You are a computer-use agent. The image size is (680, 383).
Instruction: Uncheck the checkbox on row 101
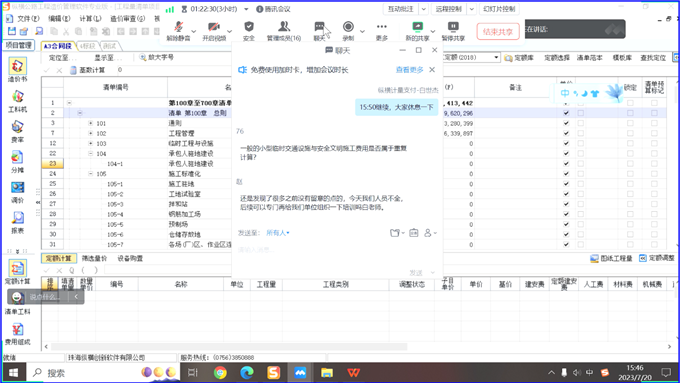pos(566,123)
